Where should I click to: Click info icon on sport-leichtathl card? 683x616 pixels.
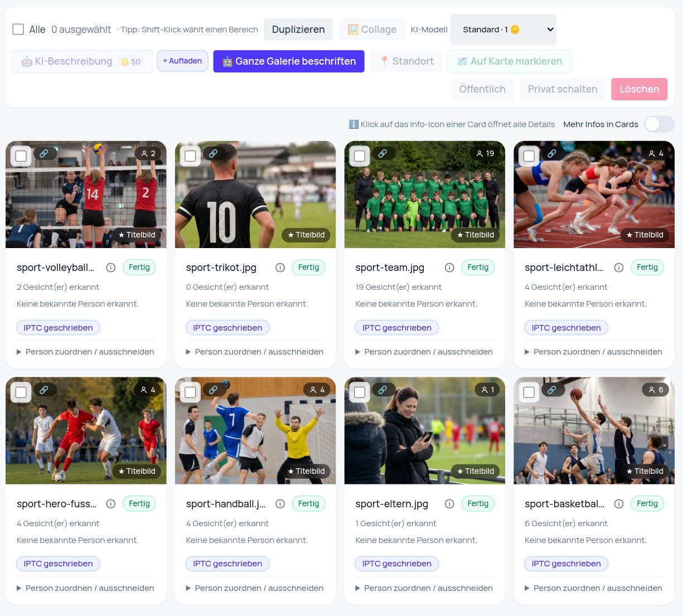[x=619, y=268]
